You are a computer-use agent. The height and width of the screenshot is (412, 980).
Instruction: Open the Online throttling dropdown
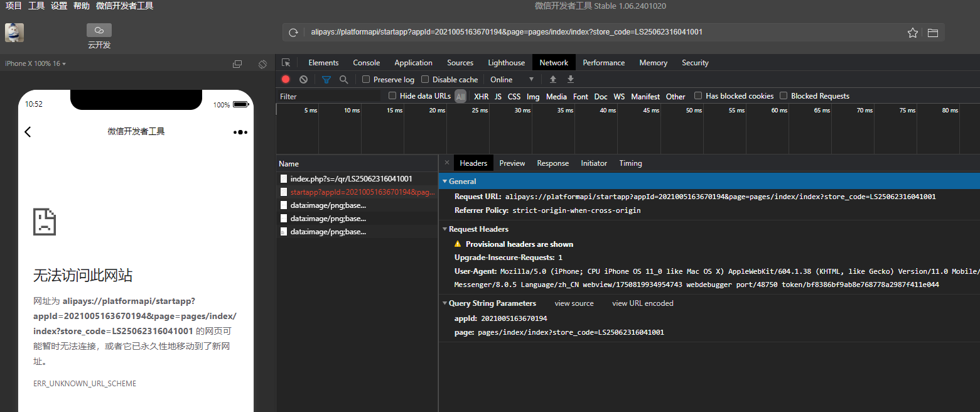click(x=512, y=80)
